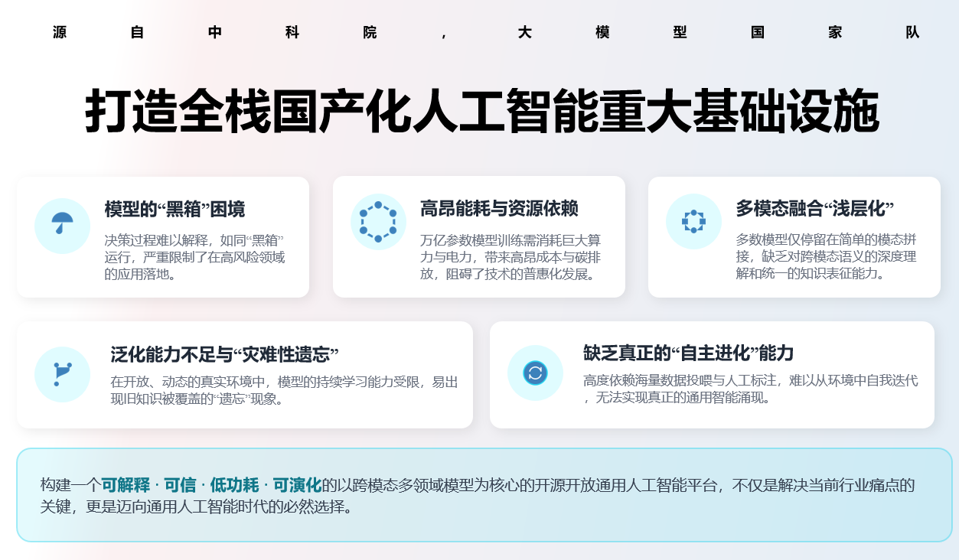Click the subtitle 源自中科院，大模型国家队
Viewport: 959px width, 560px height.
[486, 32]
